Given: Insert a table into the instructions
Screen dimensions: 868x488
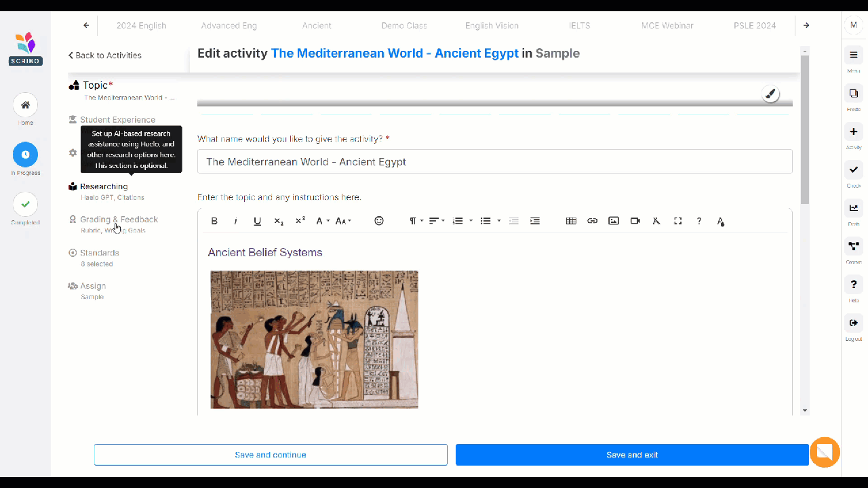Looking at the screenshot, I should tap(571, 221).
